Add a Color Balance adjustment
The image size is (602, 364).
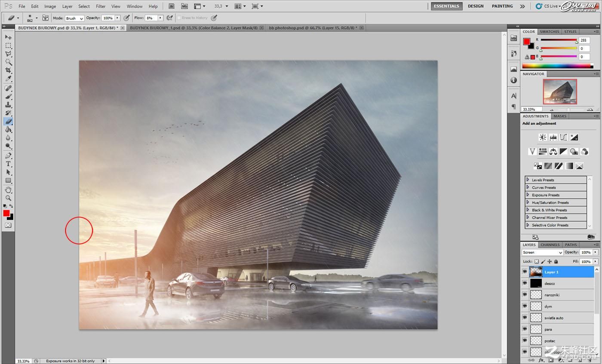553,151
